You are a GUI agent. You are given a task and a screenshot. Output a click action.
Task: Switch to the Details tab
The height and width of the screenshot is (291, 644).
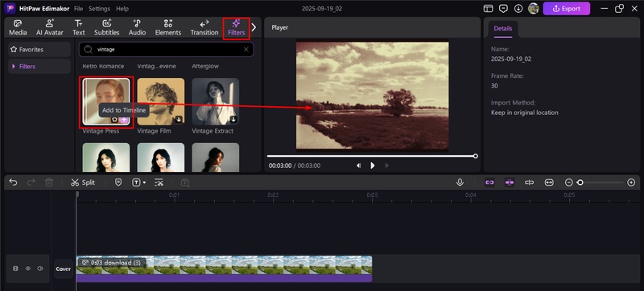coord(502,29)
